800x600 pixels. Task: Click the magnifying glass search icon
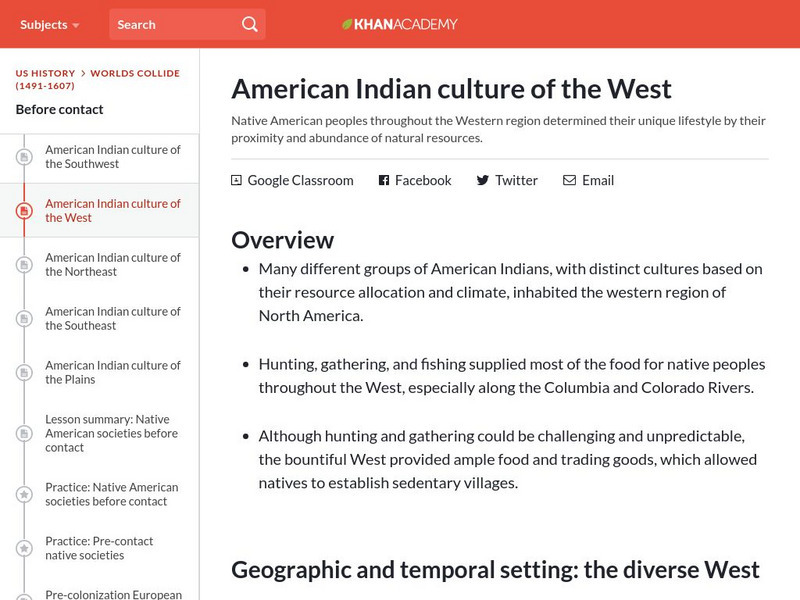click(x=249, y=24)
